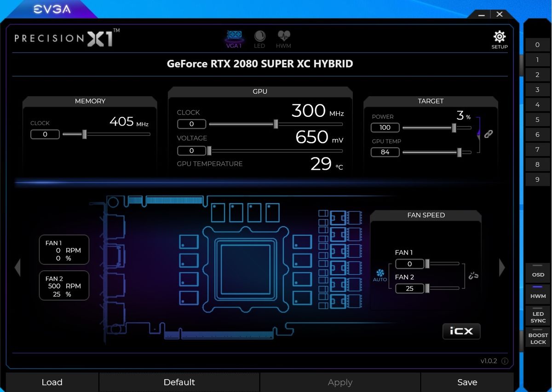
Task: Click the GPU voltage slider handle
Action: tap(209, 150)
